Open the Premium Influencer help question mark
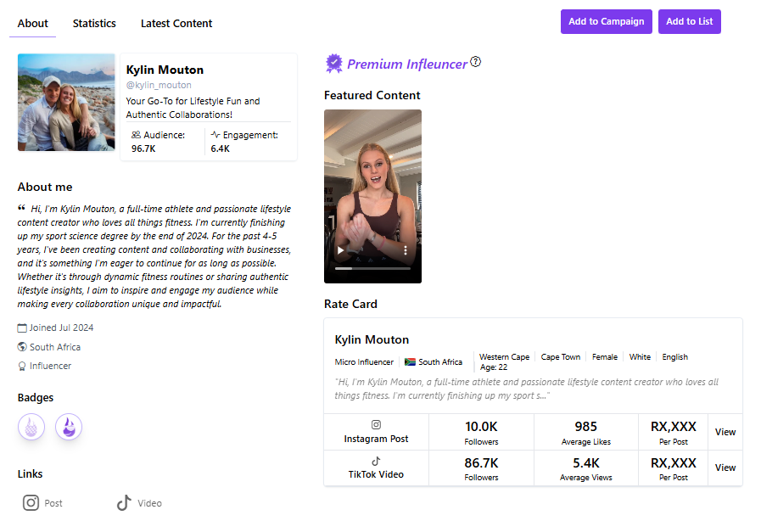 pyautogui.click(x=476, y=61)
